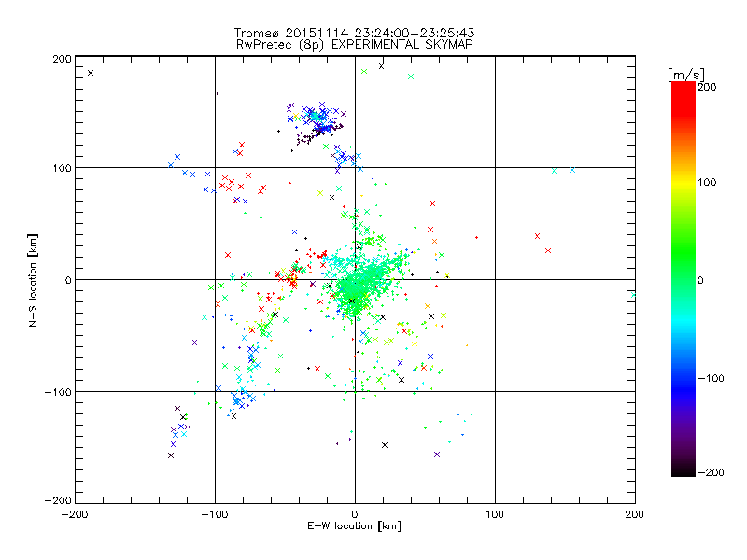Click the black cross marker in the top-left plot corner
The image size is (747, 560).
(x=91, y=73)
